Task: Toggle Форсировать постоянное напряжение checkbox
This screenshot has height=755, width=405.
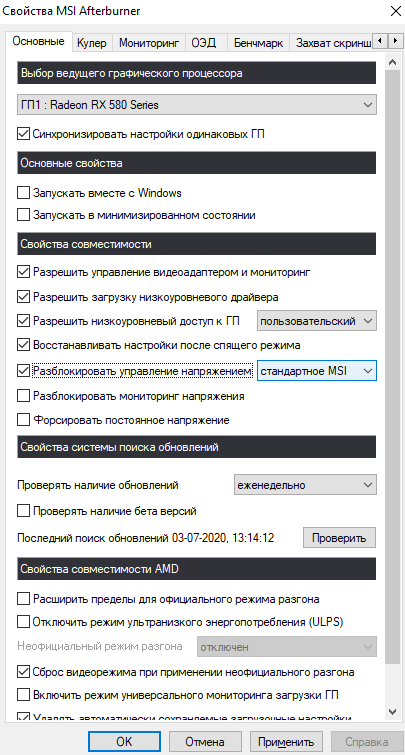Action: click(23, 420)
